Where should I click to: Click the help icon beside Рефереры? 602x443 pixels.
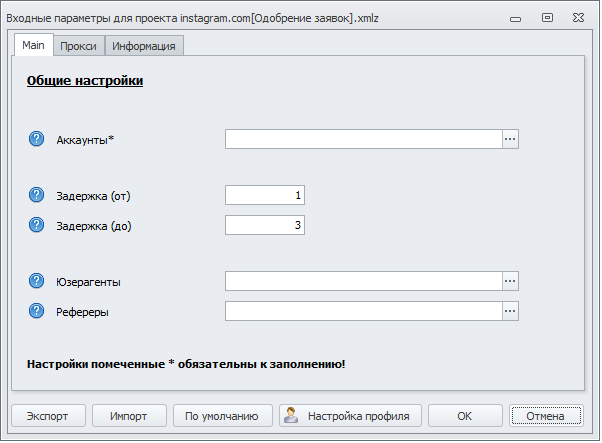coord(37,311)
